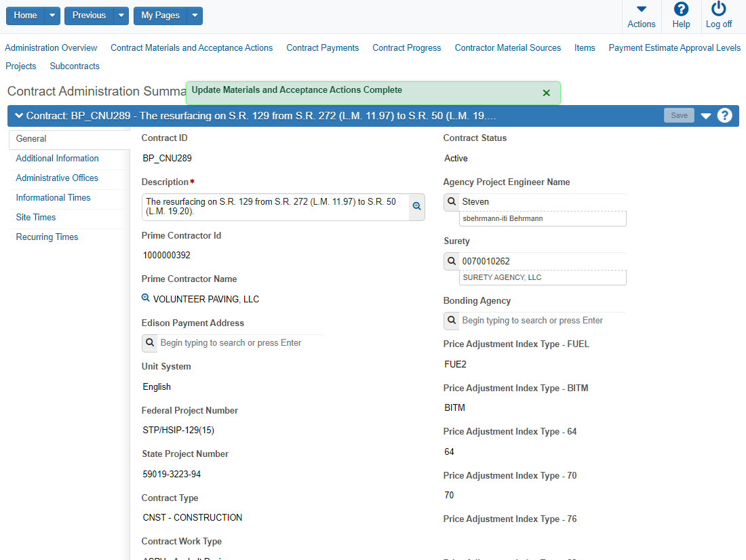746x560 pixels.
Task: Select the Site Times tab
Action: coord(36,217)
